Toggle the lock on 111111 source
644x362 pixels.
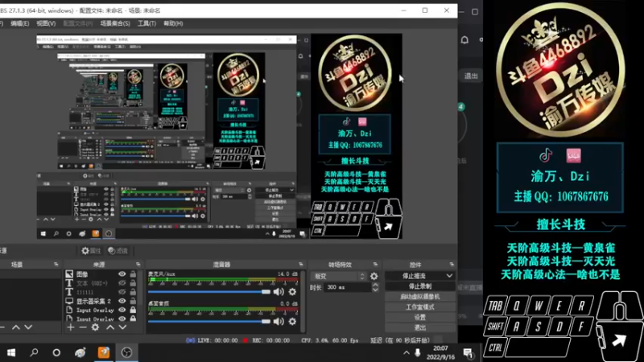click(133, 292)
